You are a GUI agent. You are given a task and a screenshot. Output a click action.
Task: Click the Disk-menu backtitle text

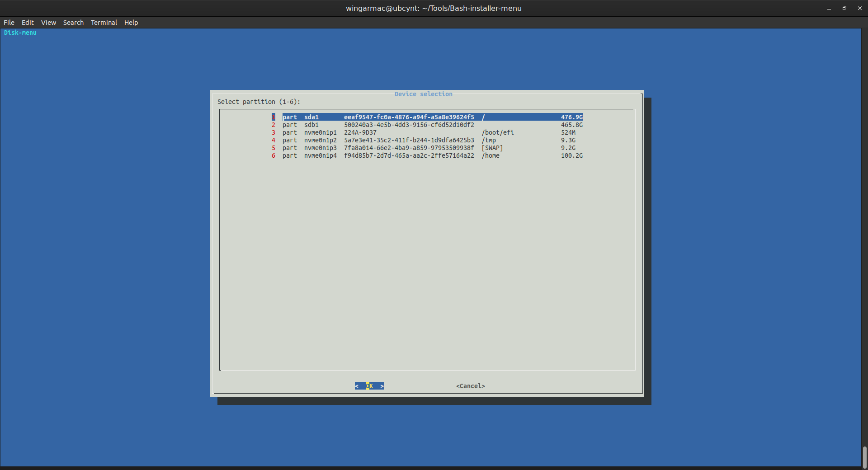pyautogui.click(x=20, y=33)
